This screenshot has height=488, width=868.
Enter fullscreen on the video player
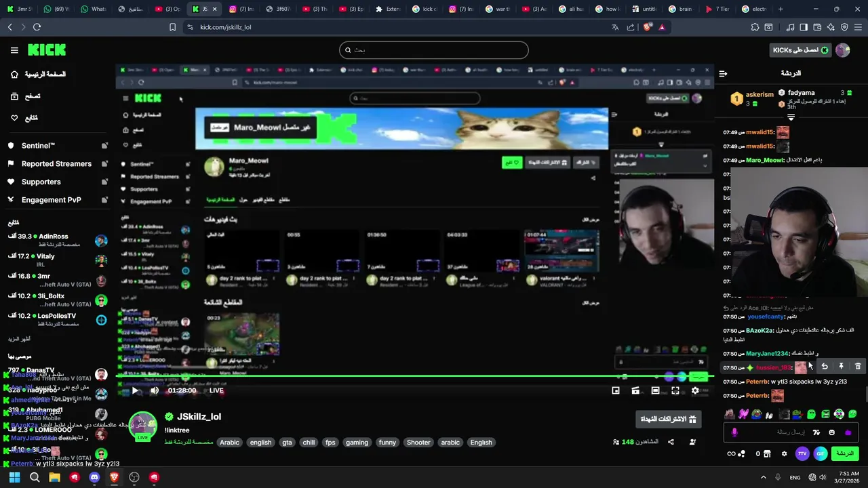click(675, 390)
